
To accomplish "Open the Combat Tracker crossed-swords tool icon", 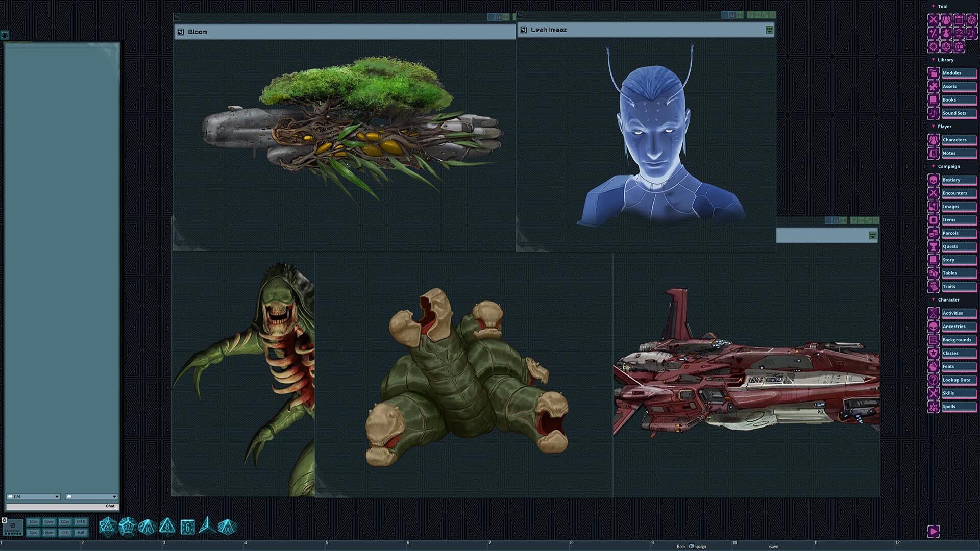I will 933,19.
